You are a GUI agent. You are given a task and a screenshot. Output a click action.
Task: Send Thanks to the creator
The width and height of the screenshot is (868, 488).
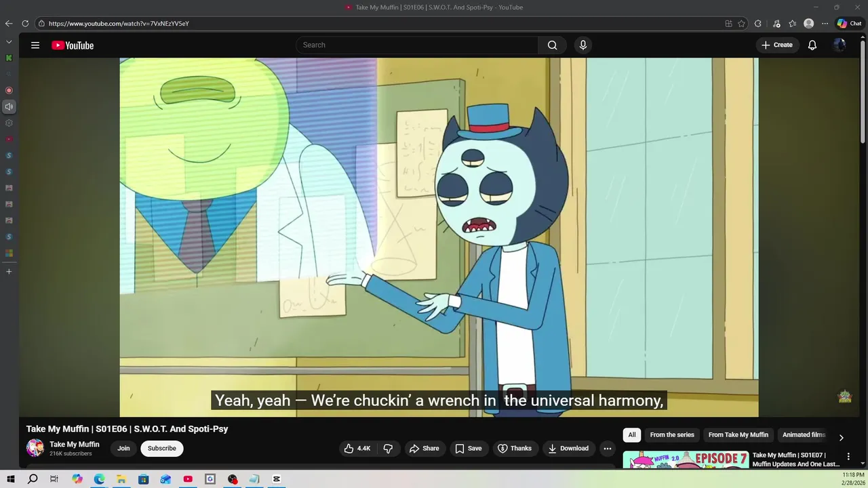(515, 449)
